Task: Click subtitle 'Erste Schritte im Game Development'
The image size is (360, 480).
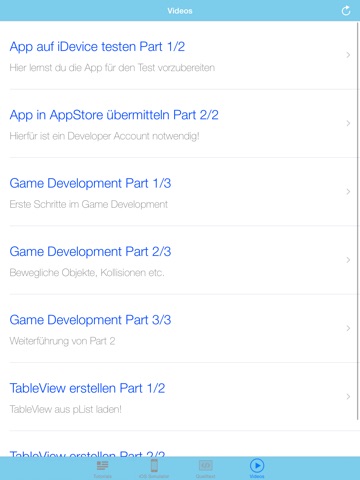Action: [x=89, y=204]
